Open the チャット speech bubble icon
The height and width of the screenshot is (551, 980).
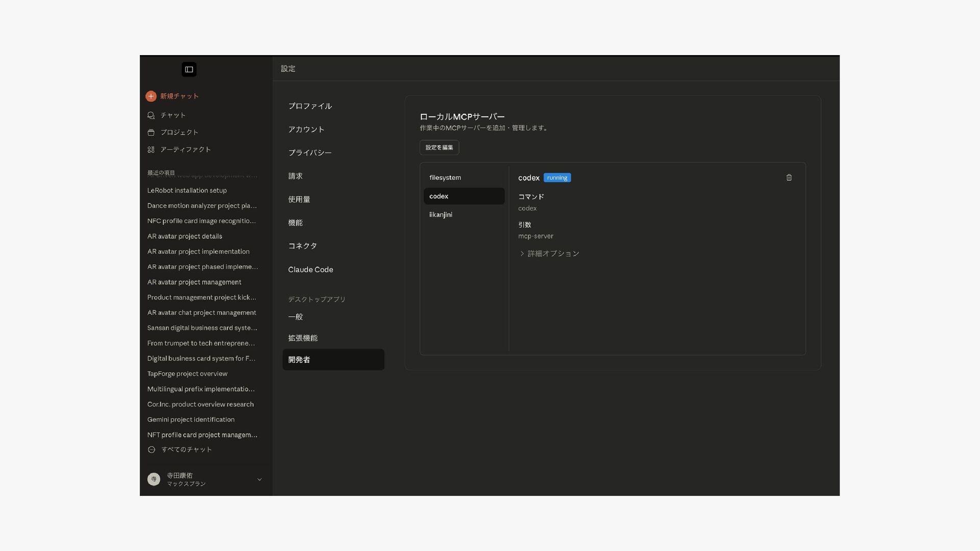(x=151, y=115)
